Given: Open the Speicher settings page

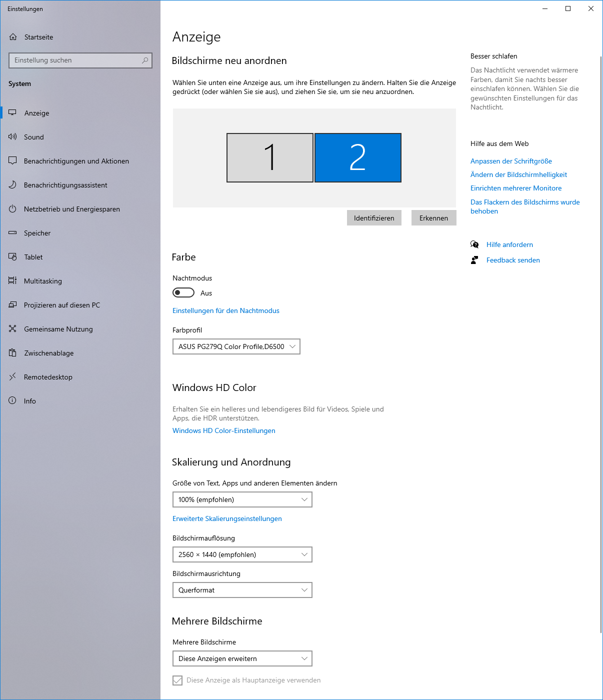Looking at the screenshot, I should pyautogui.click(x=80, y=233).
